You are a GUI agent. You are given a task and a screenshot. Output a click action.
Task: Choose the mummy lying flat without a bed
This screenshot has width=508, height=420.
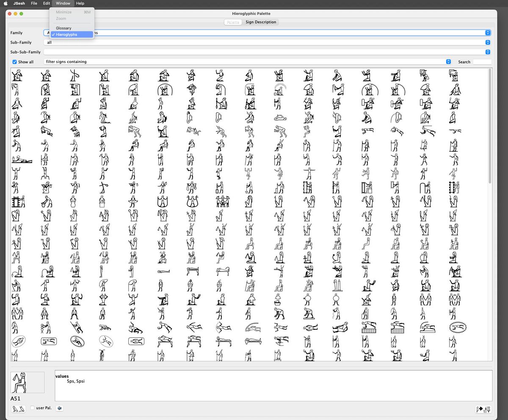click(163, 271)
